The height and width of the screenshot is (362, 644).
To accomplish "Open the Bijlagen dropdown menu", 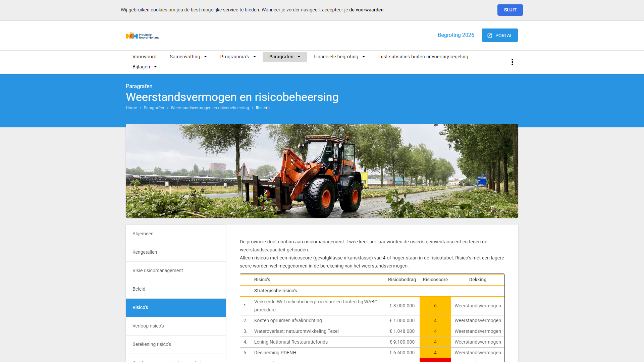I will [145, 67].
